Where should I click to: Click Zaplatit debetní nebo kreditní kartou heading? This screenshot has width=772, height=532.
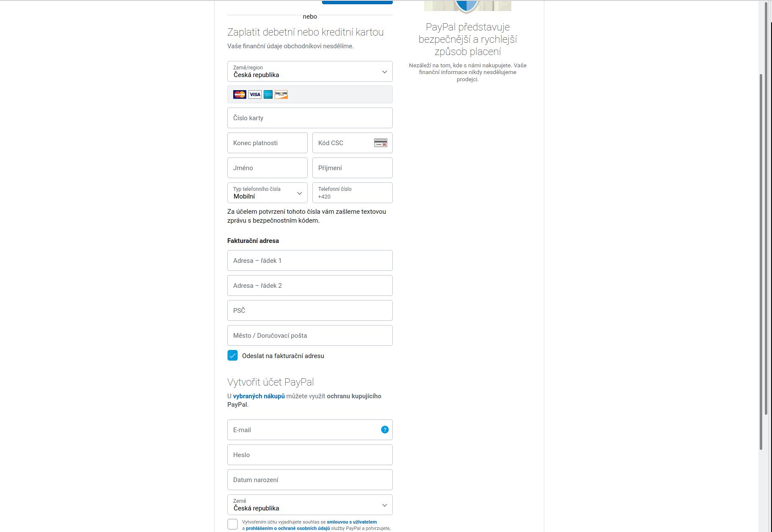point(305,32)
